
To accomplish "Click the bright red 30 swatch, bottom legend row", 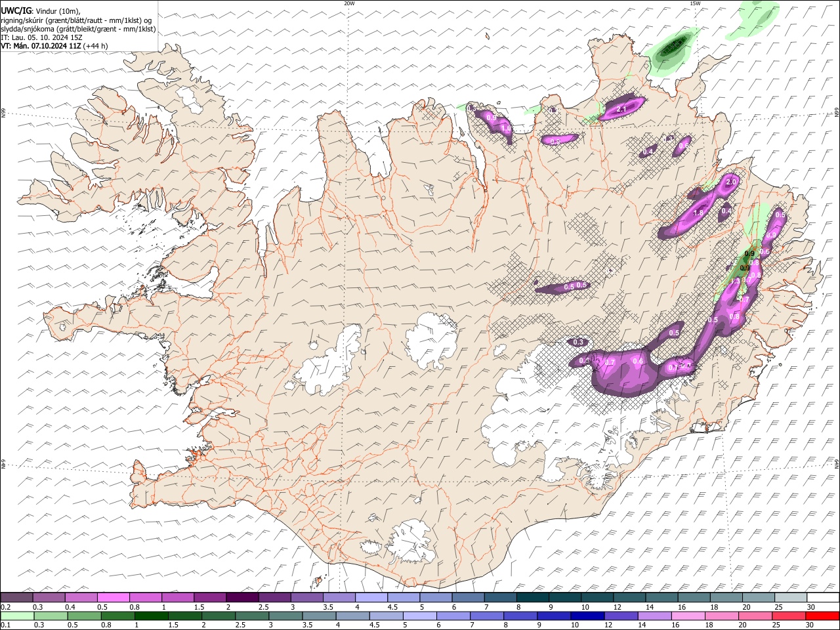I will [x=822, y=616].
